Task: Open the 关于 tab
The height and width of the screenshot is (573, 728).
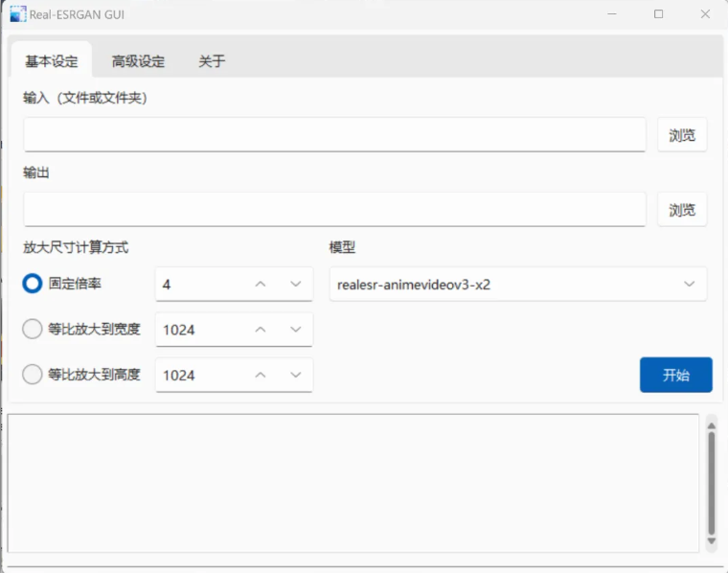Action: [x=212, y=61]
